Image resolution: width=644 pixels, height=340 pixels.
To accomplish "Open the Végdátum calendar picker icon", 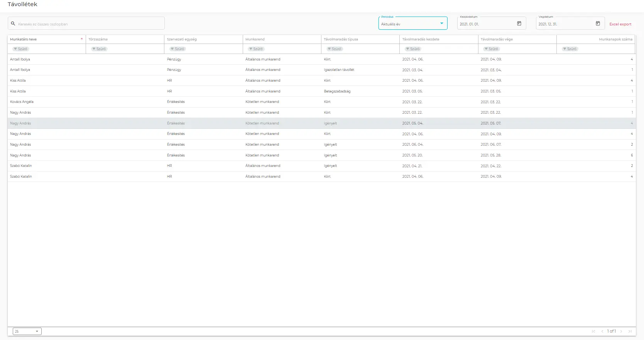I will point(598,24).
